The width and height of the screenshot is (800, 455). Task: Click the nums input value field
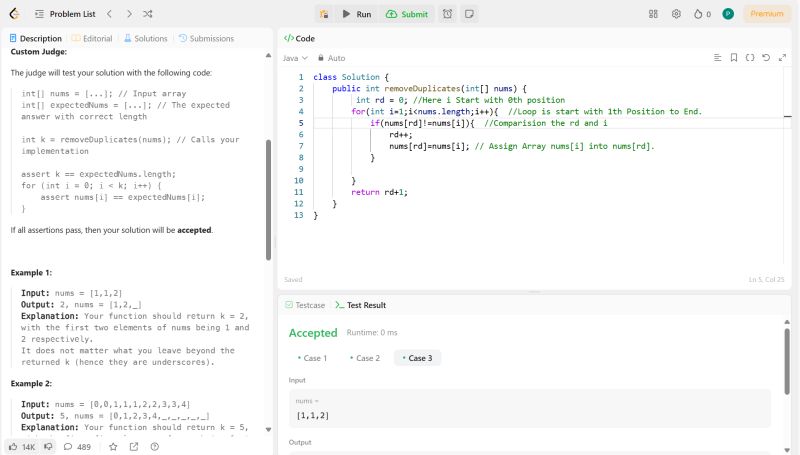coord(530,409)
